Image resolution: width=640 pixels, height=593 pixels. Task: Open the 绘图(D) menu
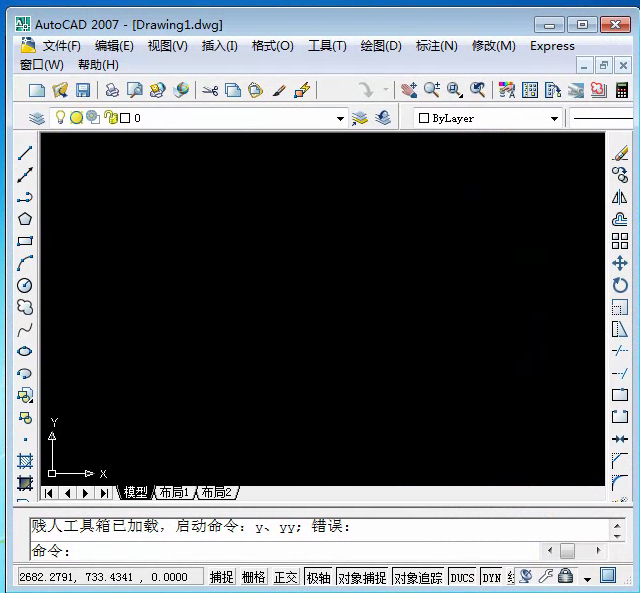(381, 46)
